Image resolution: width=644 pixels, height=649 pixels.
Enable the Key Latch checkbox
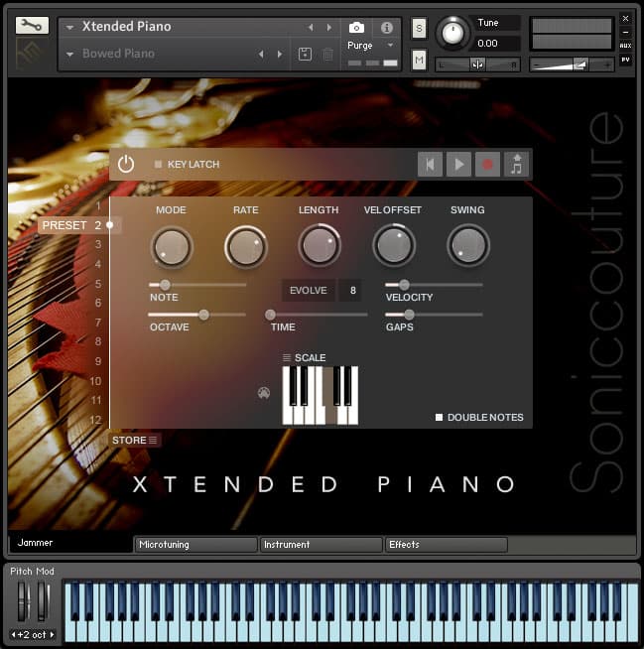(158, 165)
